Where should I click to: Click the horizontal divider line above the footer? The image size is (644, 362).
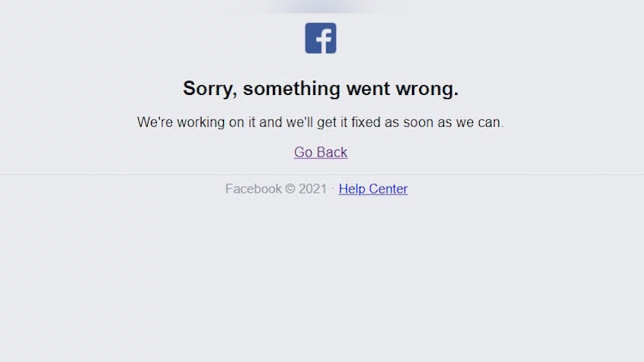322,174
